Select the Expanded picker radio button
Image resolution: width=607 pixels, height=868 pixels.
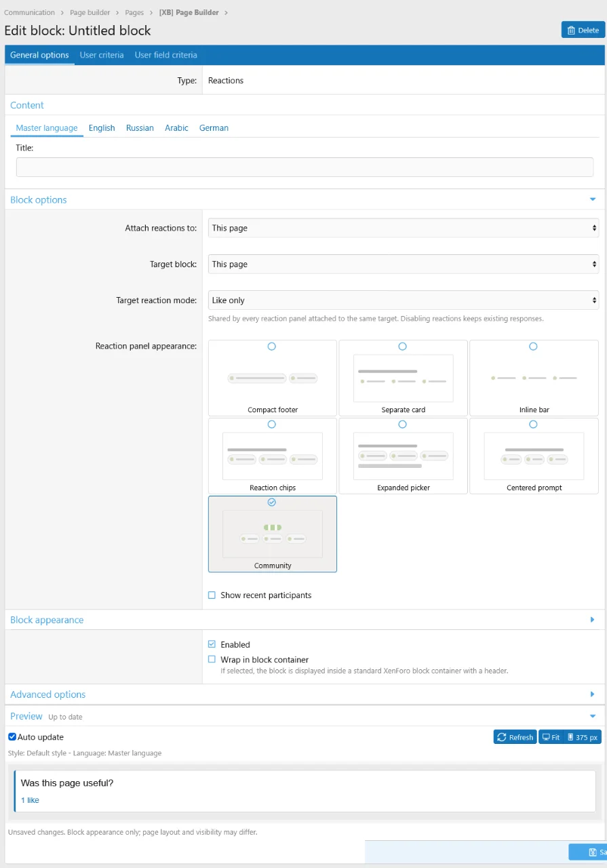coord(403,425)
